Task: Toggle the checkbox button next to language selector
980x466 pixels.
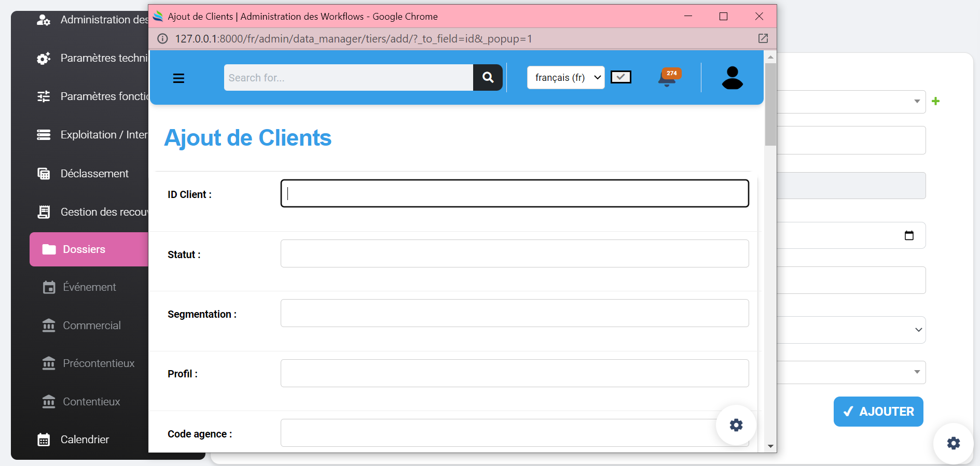Action: 620,77
